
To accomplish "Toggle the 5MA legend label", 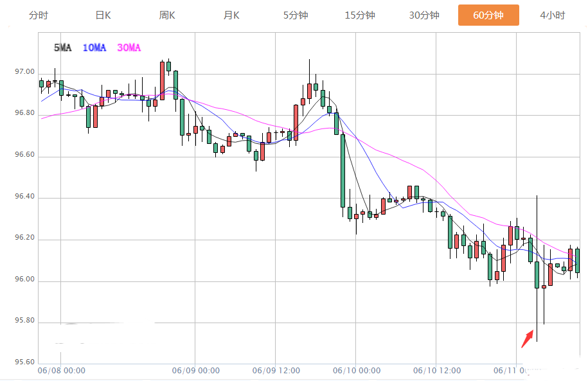I will point(63,48).
